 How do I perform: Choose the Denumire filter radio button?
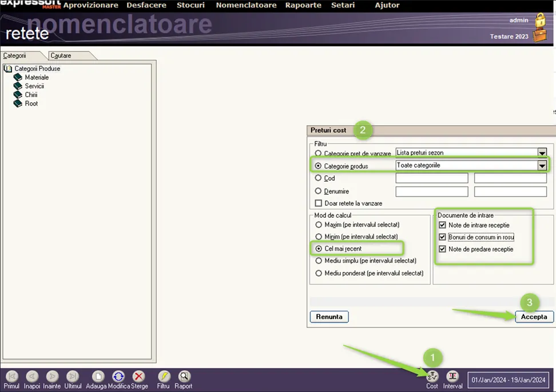tap(318, 191)
